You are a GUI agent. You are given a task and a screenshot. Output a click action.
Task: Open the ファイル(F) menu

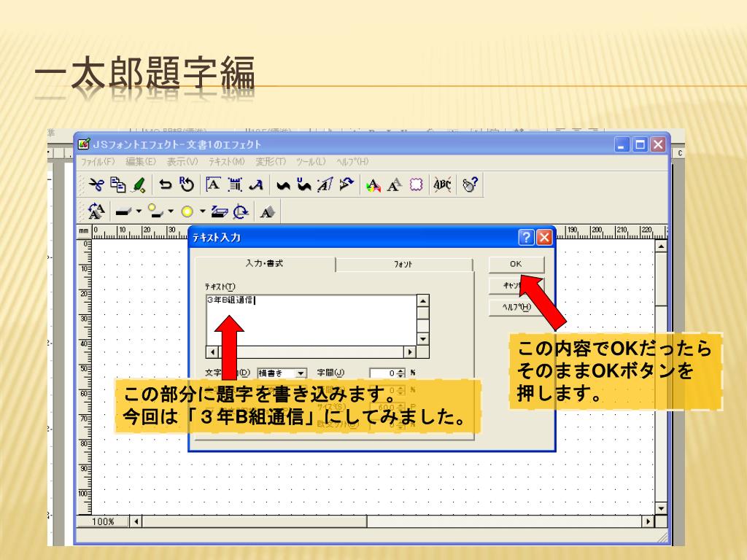(98, 161)
